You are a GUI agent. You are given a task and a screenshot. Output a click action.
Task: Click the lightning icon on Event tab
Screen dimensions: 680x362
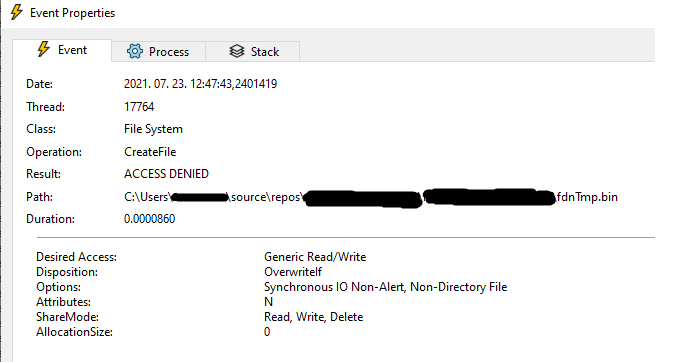coord(43,49)
